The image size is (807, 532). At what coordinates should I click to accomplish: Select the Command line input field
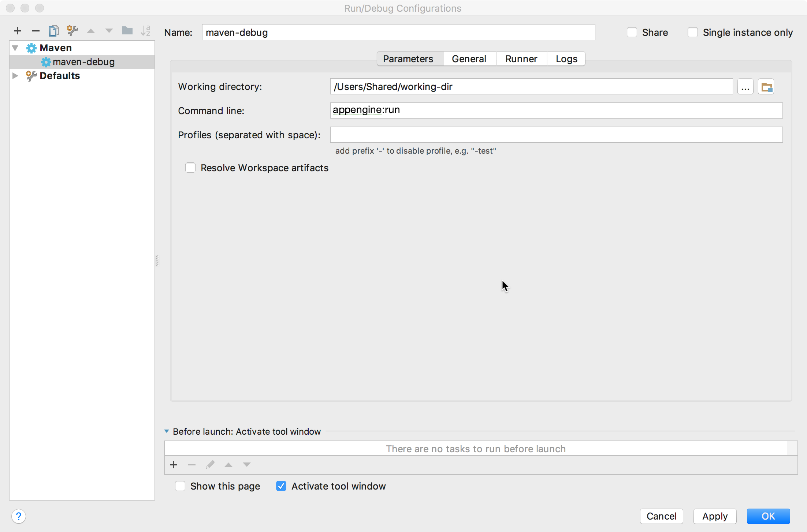(x=555, y=109)
